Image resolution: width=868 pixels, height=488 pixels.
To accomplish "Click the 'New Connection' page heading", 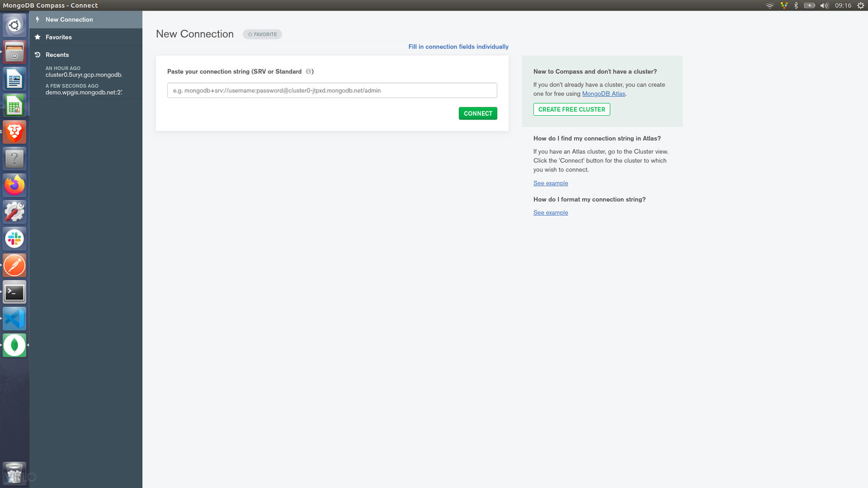I will (195, 34).
